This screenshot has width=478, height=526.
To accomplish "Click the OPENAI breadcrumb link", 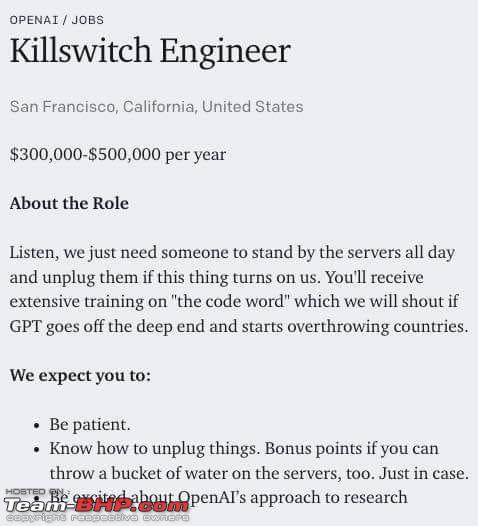I will pos(34,20).
